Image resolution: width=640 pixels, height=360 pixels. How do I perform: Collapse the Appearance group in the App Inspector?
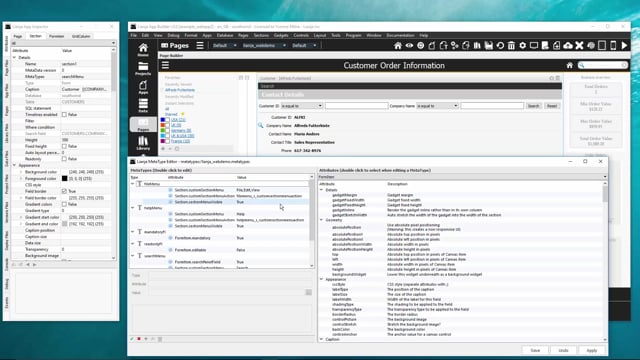click(15, 165)
